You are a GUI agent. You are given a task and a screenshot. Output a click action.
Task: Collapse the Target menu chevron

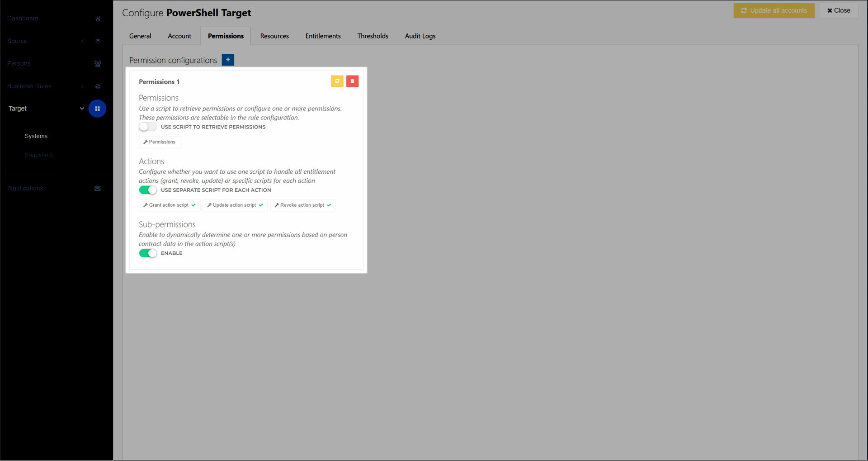(x=82, y=109)
